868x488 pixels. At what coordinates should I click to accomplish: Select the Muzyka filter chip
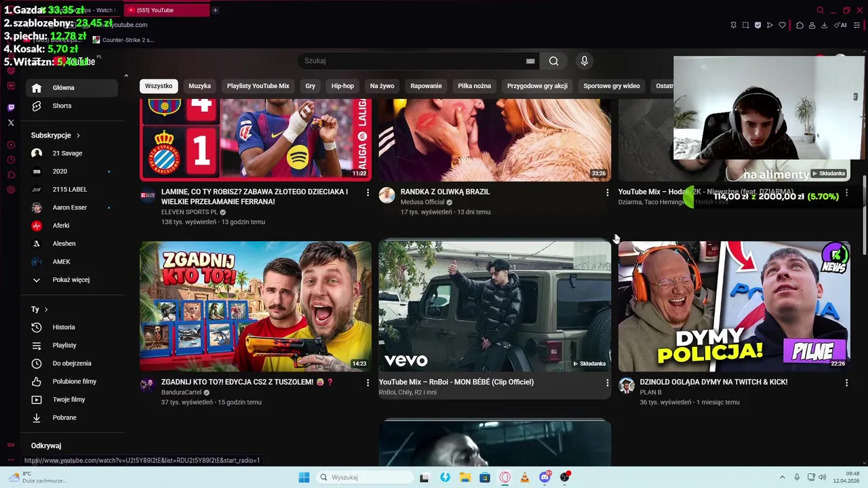[199, 86]
